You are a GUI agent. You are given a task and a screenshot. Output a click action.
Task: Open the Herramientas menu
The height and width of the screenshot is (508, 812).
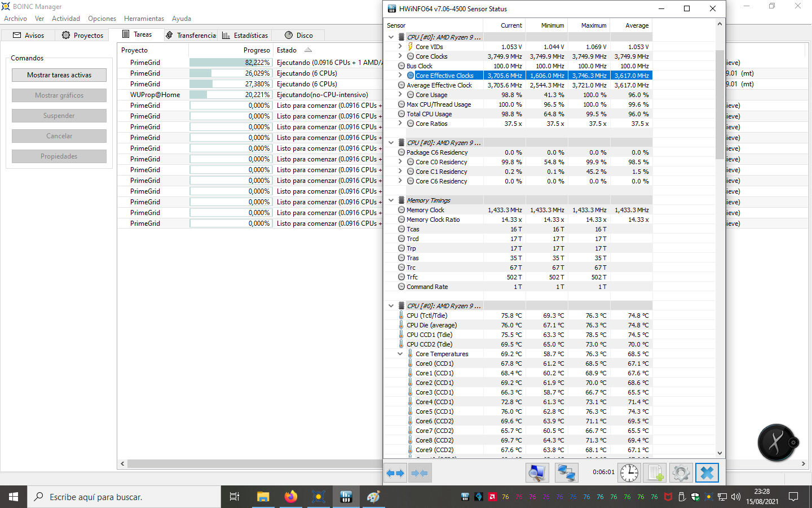[x=144, y=19]
